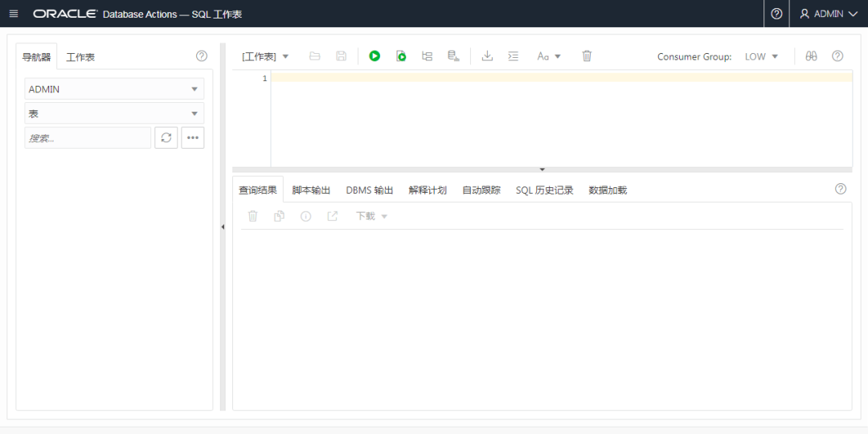Open the hamburger menu in the header
Screen dimensions: 868x434
14,14
